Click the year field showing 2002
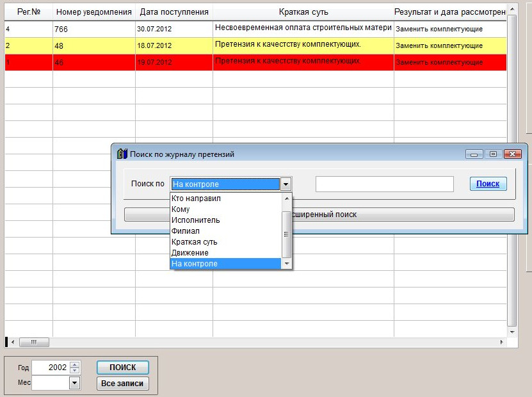Viewport: 532px width, 397px height. click(50, 368)
